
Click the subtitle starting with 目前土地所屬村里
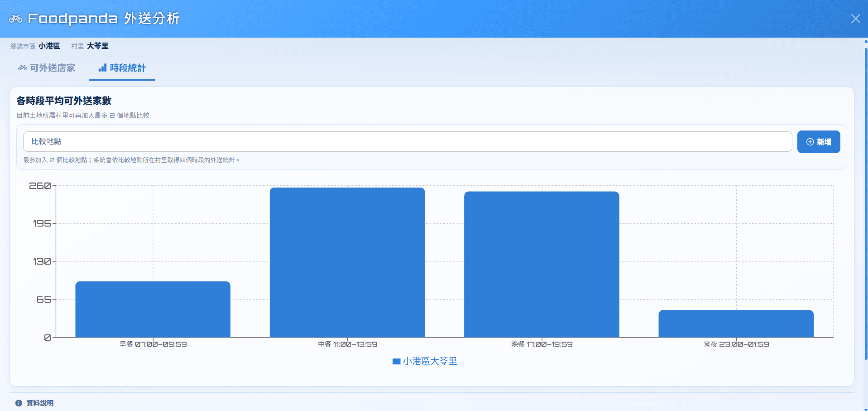pyautogui.click(x=83, y=116)
